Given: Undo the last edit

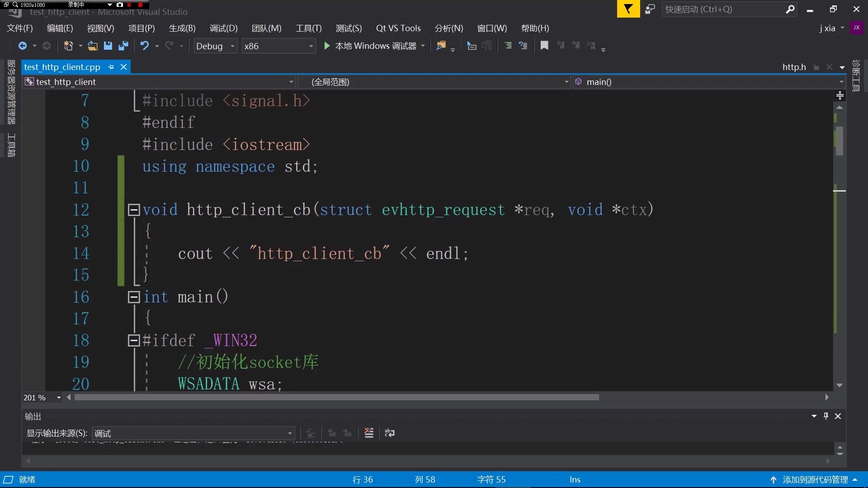Looking at the screenshot, I should [145, 46].
